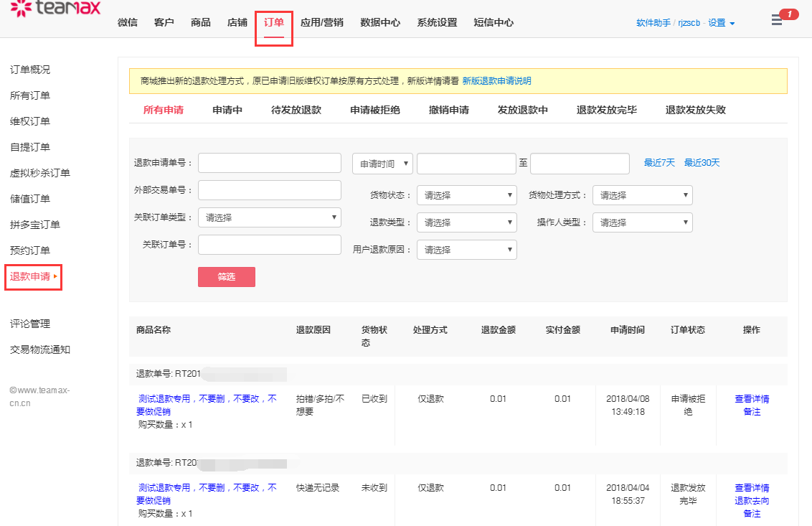The height and width of the screenshot is (526, 812).
Task: Open the 新版退款申请说明 link
Action: [496, 81]
